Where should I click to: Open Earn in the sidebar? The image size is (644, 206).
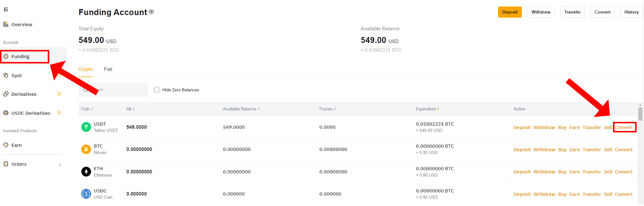point(16,145)
